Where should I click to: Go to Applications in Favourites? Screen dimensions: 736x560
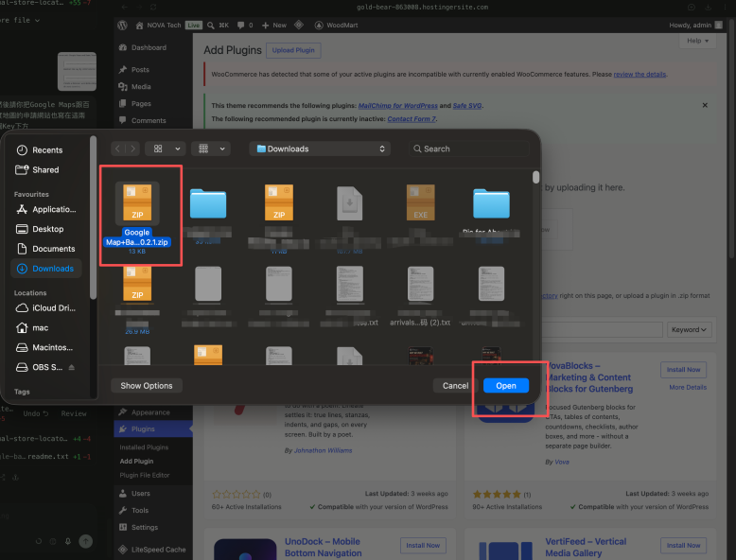[46, 209]
